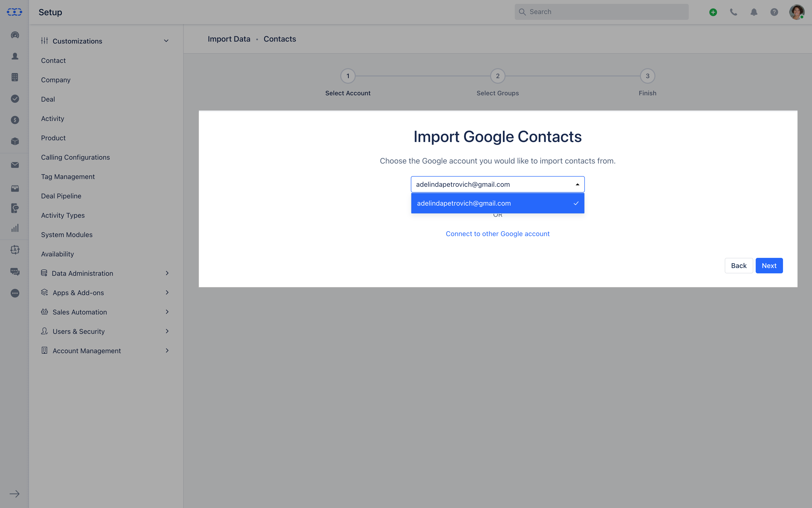Open the call conversations icon in the rail
The image size is (812, 508).
click(x=15, y=208)
